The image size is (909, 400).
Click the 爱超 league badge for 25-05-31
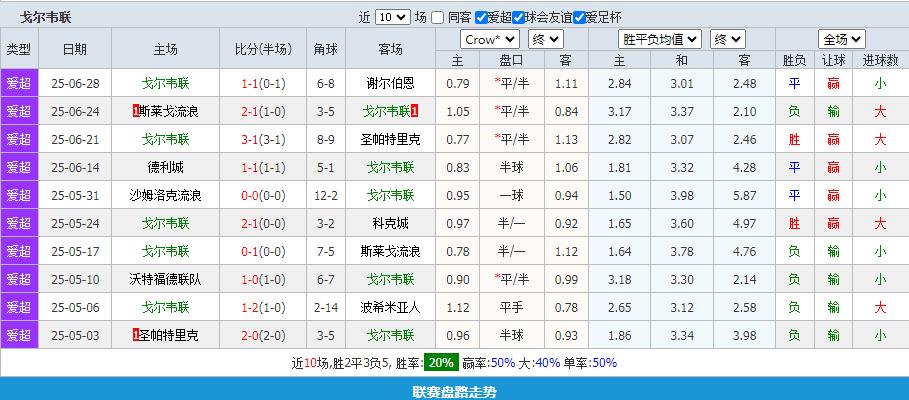pos(19,195)
